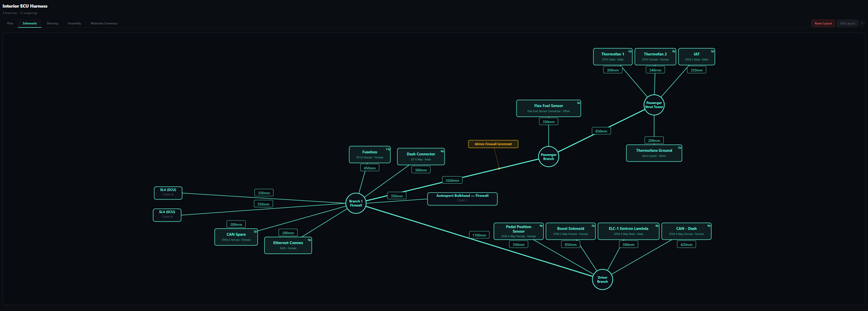Select the Branch 1 Firewall node circle
The width and height of the screenshot is (868, 311).
tap(356, 204)
